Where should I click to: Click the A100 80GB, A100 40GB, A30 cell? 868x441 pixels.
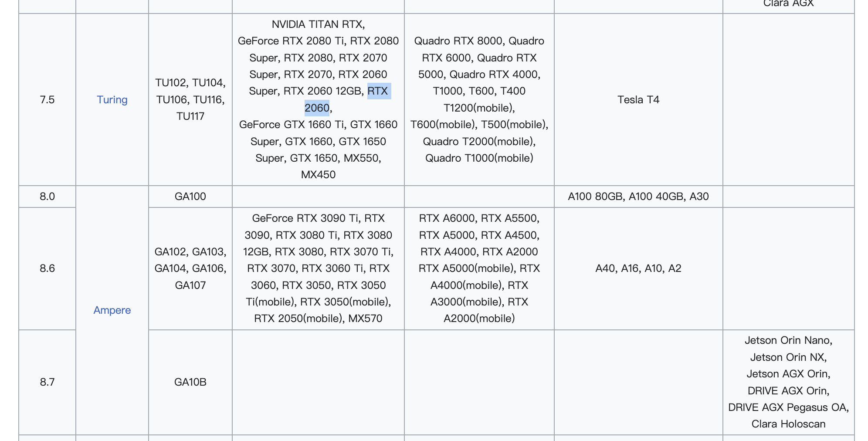[638, 197]
